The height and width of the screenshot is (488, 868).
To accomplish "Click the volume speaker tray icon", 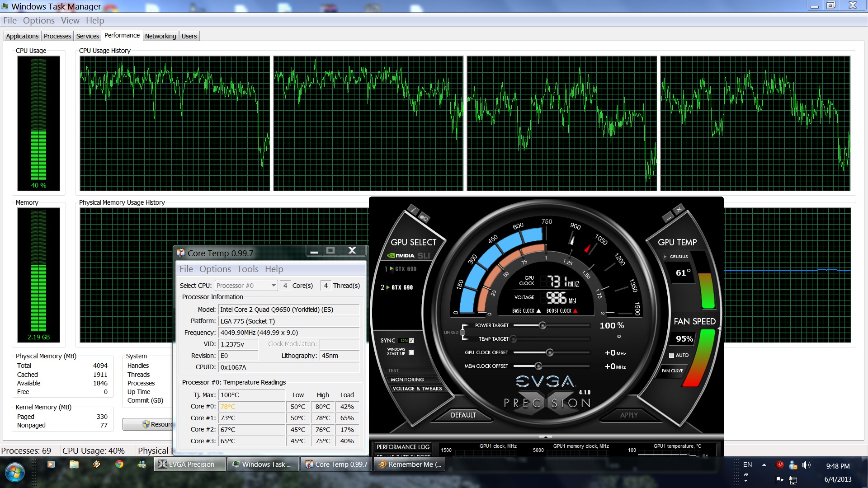I will click(x=806, y=465).
